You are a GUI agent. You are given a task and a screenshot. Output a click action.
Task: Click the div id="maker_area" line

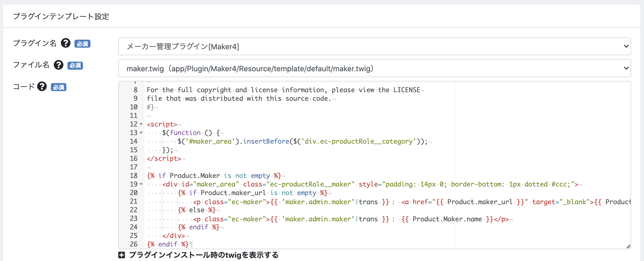click(x=370, y=184)
